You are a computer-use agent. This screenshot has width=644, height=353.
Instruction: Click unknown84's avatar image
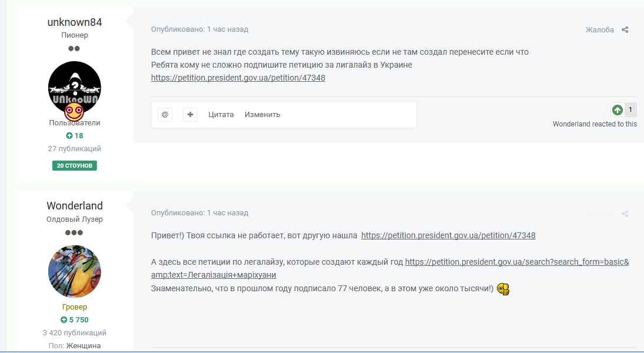coord(74,88)
